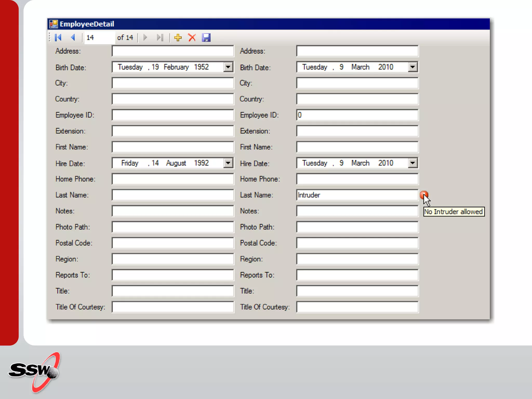Save data using the floppy disk icon
This screenshot has width=532, height=399.
206,37
